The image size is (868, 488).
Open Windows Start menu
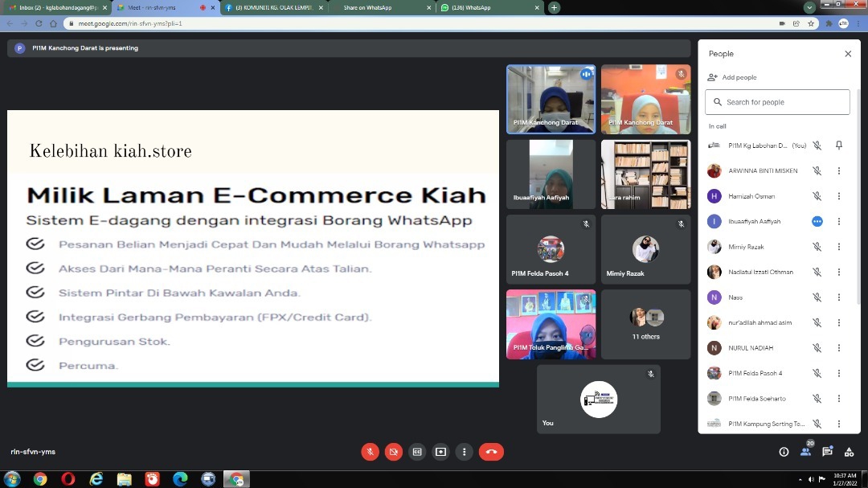click(11, 478)
